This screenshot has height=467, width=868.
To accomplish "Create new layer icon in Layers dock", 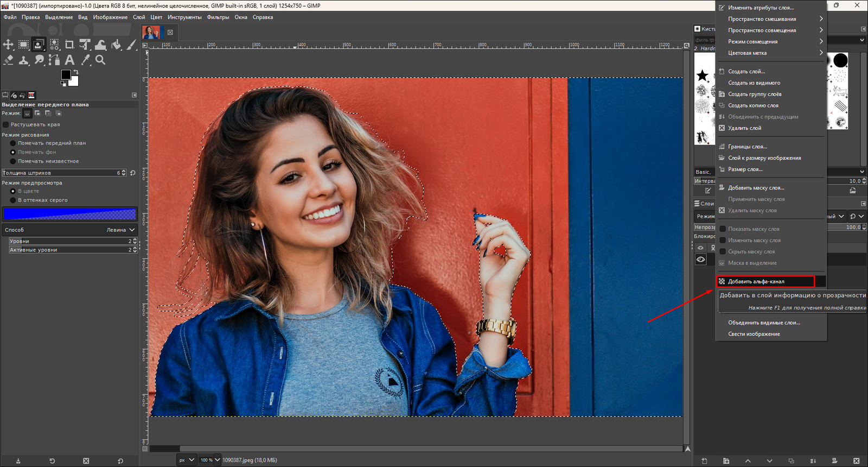I will tap(704, 461).
